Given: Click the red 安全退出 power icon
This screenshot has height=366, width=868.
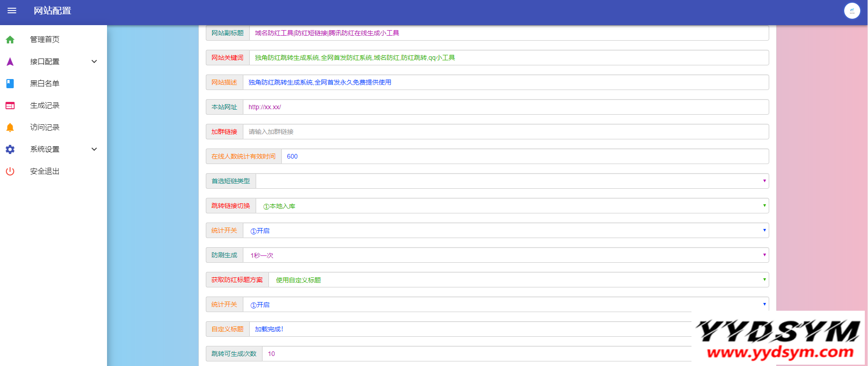Looking at the screenshot, I should pos(10,171).
